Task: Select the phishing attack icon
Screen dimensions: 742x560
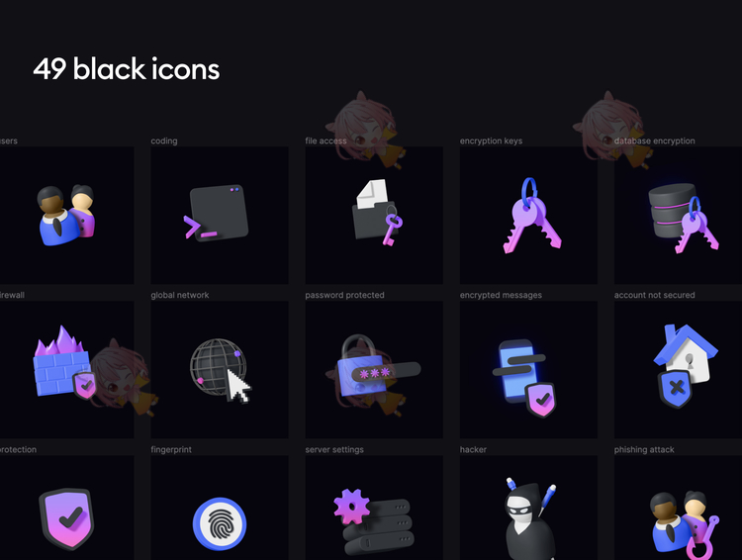Action: point(685,525)
